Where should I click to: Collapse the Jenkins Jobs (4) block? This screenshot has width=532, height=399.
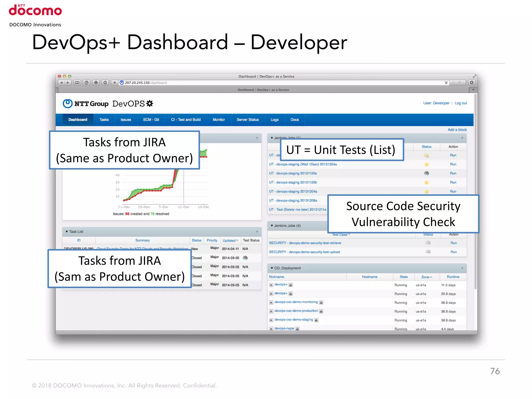pos(272,225)
